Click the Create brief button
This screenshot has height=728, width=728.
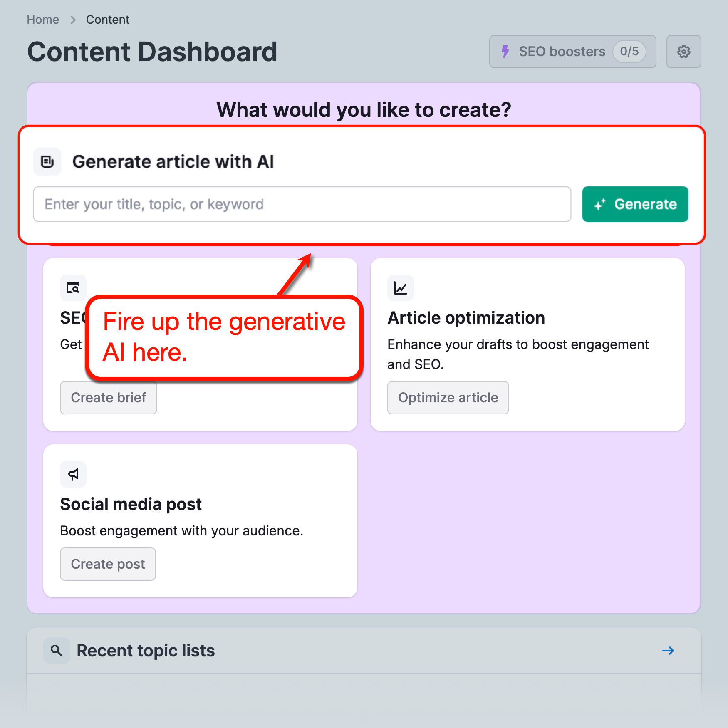tap(108, 397)
